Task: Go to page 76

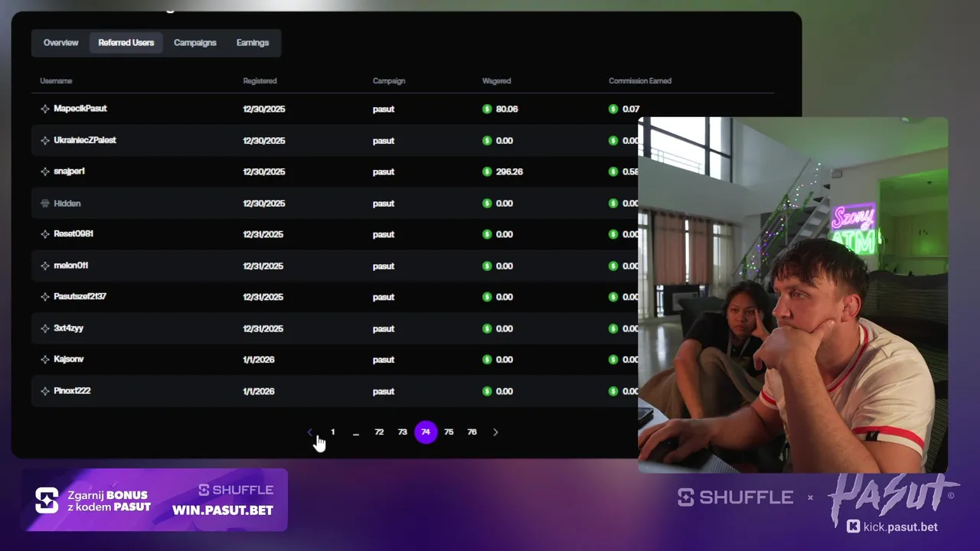Action: (472, 432)
